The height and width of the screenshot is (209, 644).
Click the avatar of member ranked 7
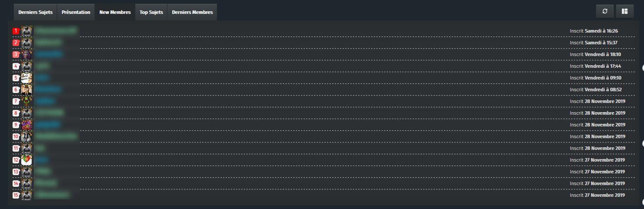click(27, 101)
